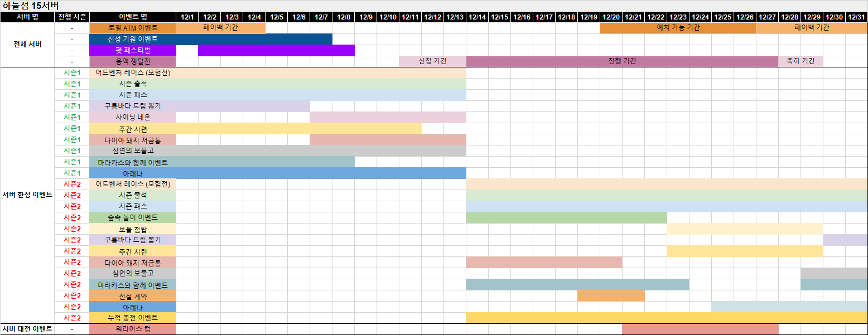Click the 신청 기간 schedule bar
The image size is (868, 335).
(432, 61)
